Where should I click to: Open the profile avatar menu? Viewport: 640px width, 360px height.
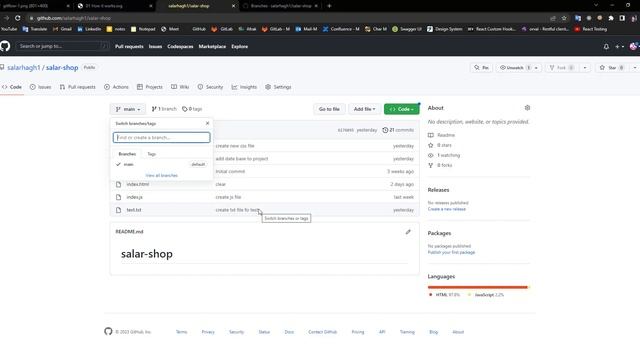coord(634,47)
